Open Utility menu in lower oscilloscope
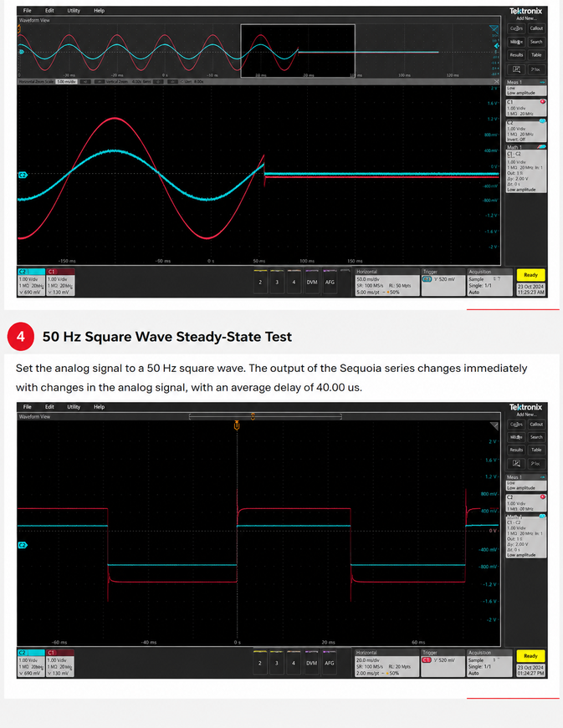Viewport: 563px width, 728px height. coord(74,407)
